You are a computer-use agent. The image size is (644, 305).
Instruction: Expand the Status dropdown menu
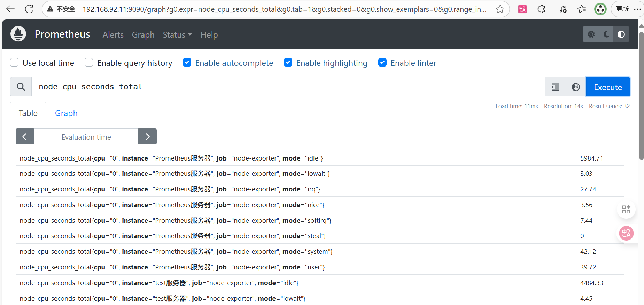pos(177,35)
